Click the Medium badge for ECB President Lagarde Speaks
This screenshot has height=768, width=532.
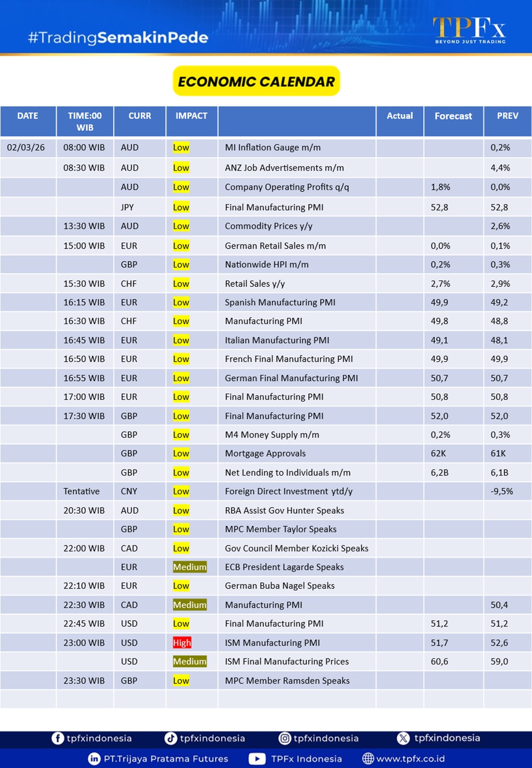click(x=189, y=567)
